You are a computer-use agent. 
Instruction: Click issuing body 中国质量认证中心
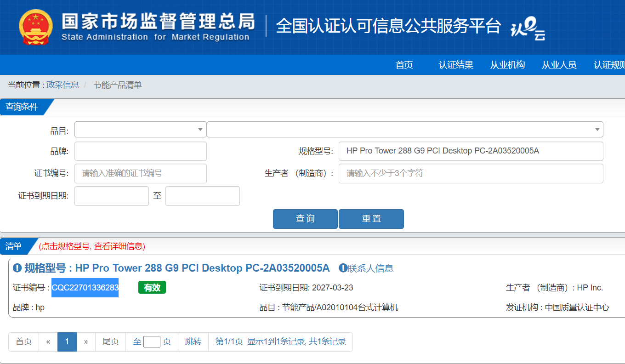point(577,307)
